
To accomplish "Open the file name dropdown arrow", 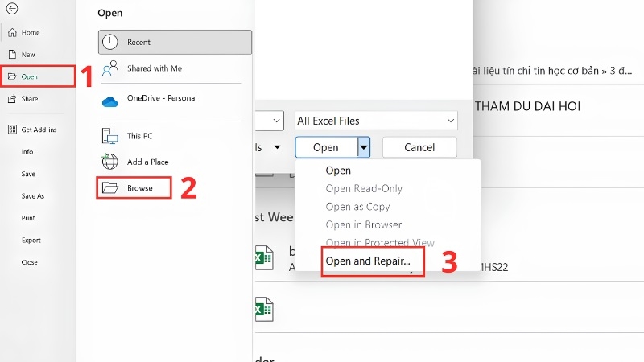I will click(x=276, y=121).
